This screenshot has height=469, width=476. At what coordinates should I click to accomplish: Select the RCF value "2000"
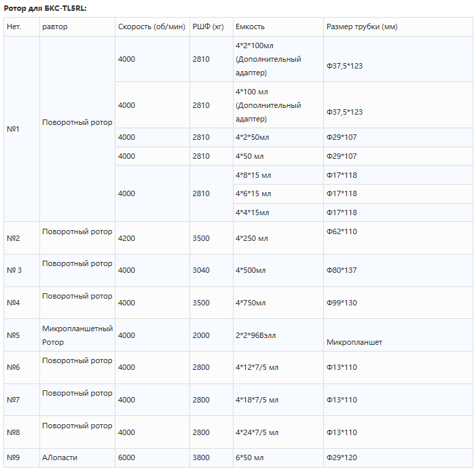point(201,335)
